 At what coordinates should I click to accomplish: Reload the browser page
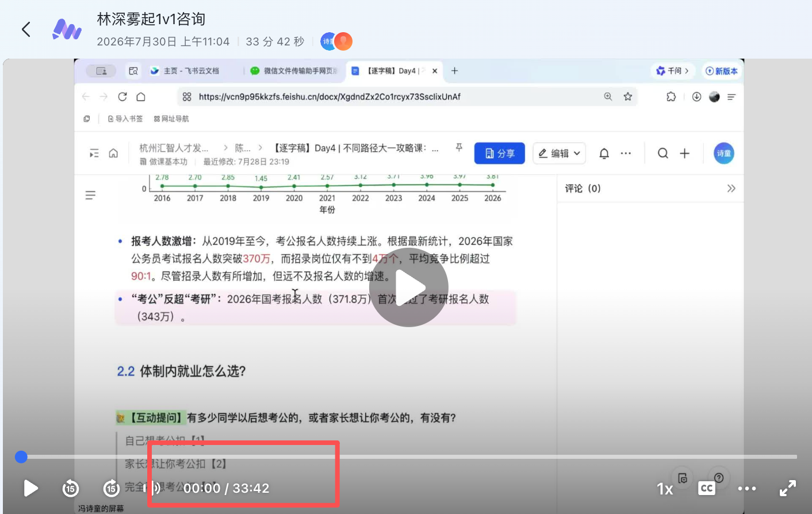pos(122,97)
